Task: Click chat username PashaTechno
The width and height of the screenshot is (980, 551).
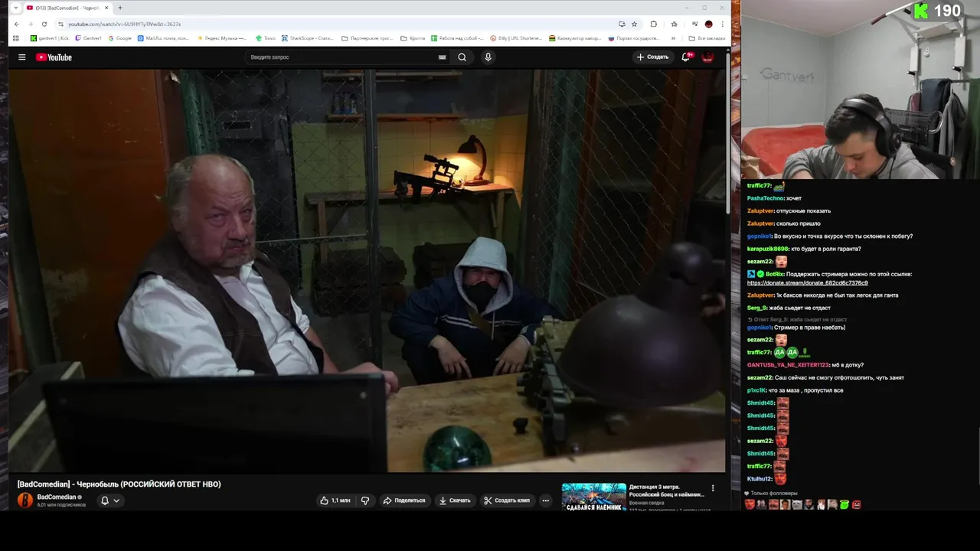Action: pyautogui.click(x=766, y=198)
